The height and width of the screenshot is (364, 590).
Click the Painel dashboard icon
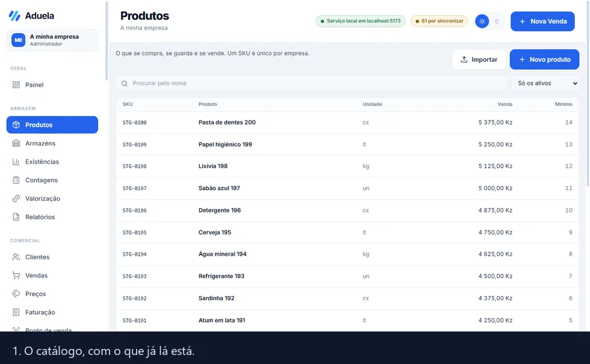coord(16,85)
